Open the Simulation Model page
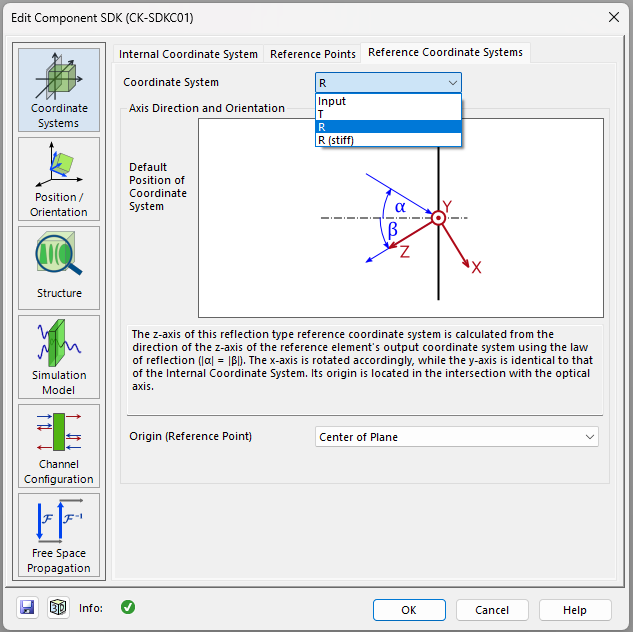The height and width of the screenshot is (632, 633). coord(59,357)
